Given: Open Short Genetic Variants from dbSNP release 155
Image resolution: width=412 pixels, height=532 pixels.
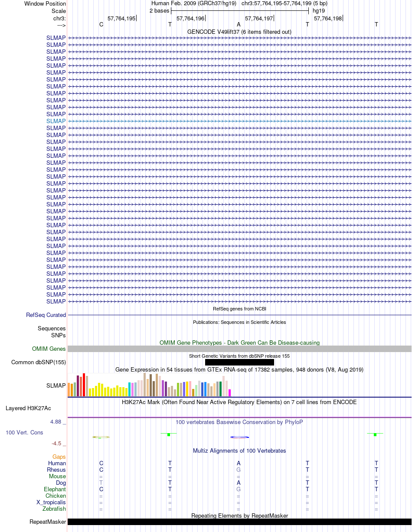Looking at the screenshot, I should 239,356.
